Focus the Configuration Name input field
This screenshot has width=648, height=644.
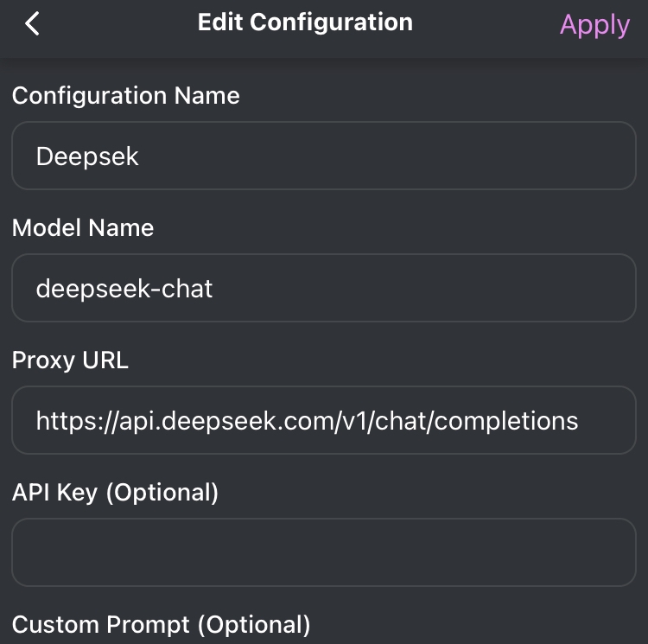pos(324,156)
